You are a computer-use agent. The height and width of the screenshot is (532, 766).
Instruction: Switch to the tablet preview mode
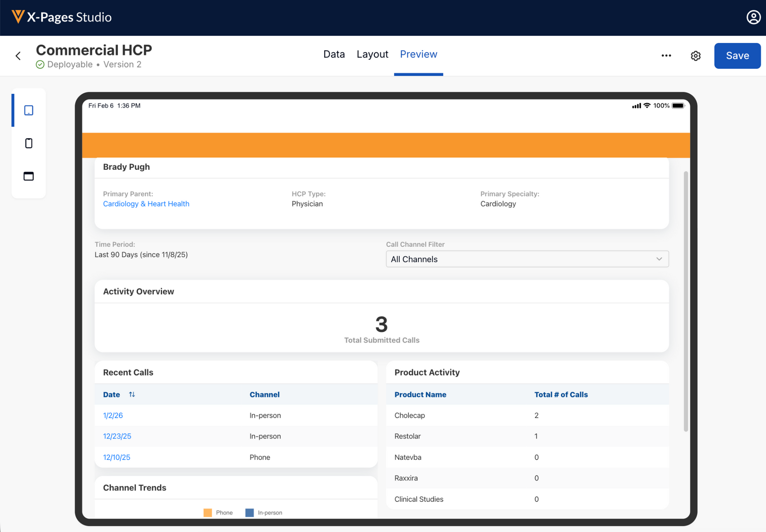[29, 110]
